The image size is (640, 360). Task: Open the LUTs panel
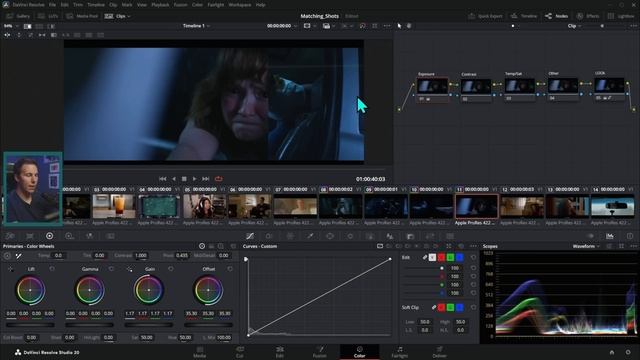[x=48, y=16]
